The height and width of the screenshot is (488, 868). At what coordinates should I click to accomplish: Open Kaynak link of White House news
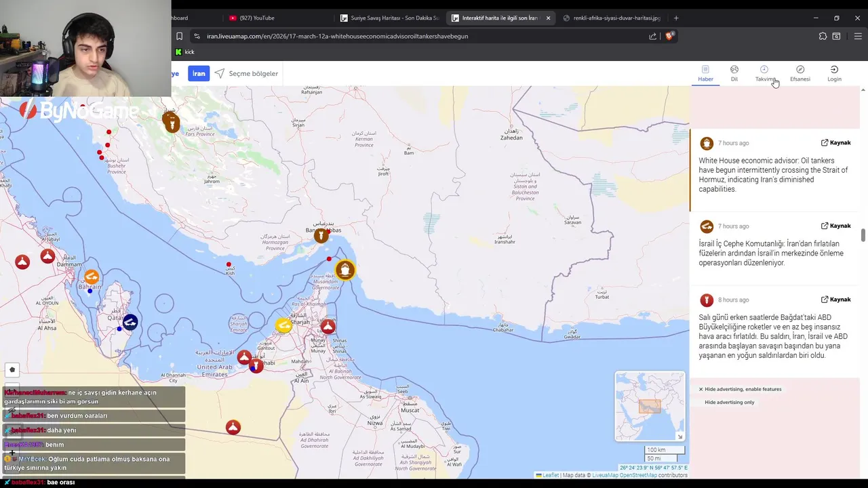pyautogui.click(x=835, y=142)
